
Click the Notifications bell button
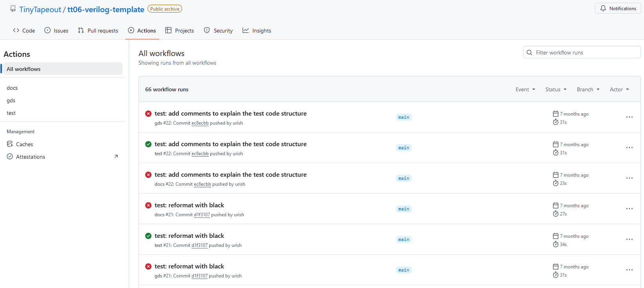click(x=618, y=9)
